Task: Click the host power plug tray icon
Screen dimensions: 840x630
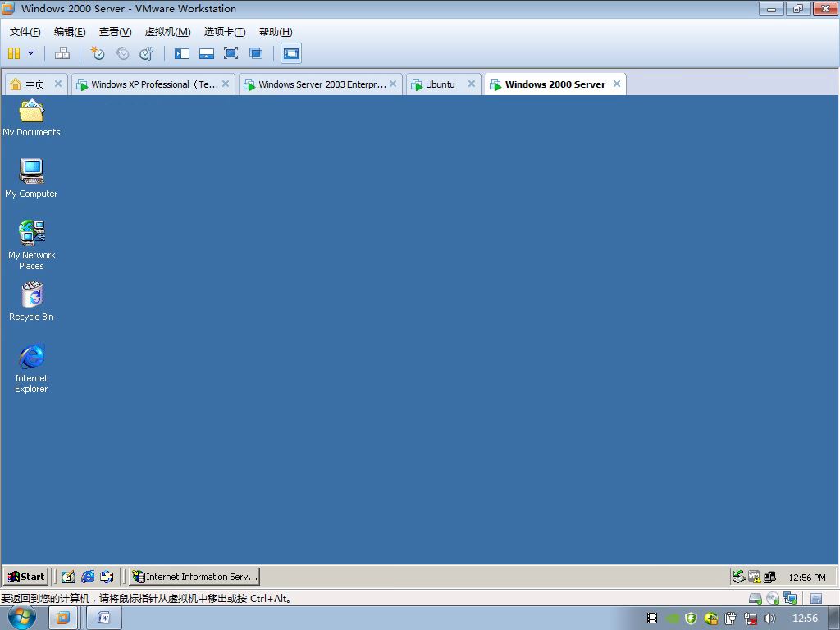Action: (x=730, y=619)
